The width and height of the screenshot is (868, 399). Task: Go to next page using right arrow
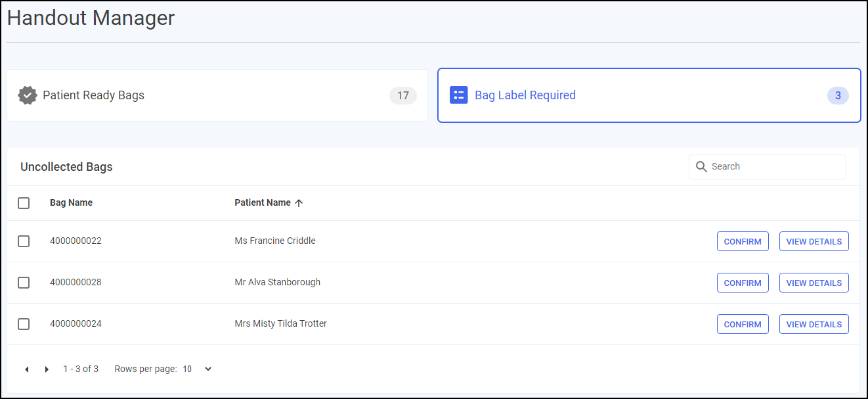point(47,369)
